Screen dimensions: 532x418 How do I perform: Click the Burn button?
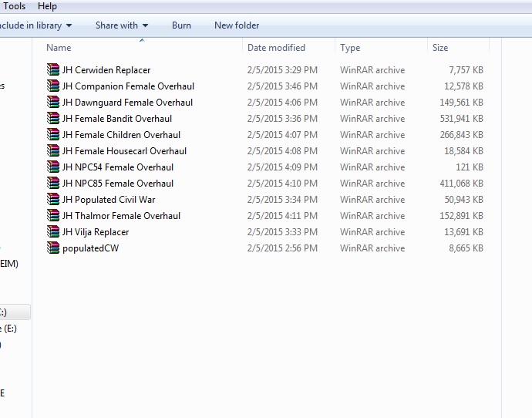click(181, 25)
